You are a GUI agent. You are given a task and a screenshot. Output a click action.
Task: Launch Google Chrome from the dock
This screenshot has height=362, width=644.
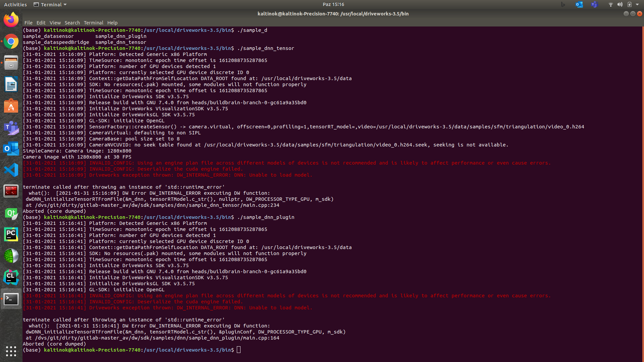[11, 42]
